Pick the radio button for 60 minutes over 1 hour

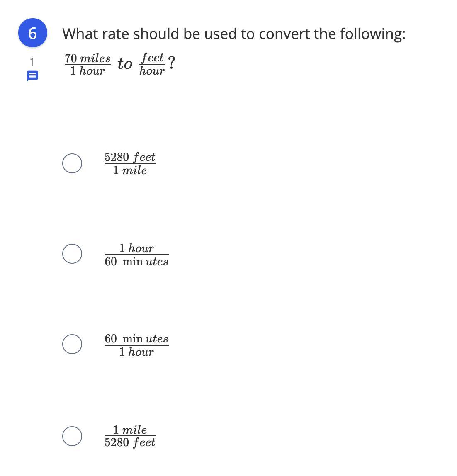pyautogui.click(x=72, y=344)
